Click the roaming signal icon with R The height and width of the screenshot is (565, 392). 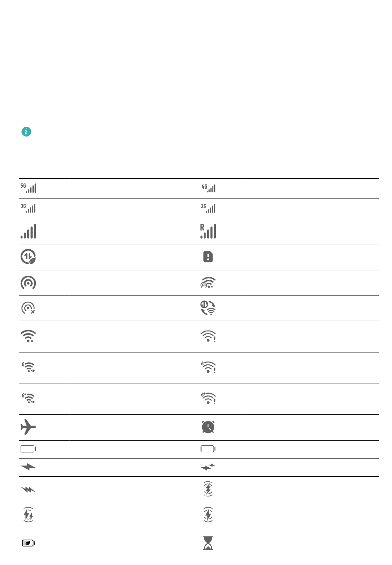click(x=208, y=231)
